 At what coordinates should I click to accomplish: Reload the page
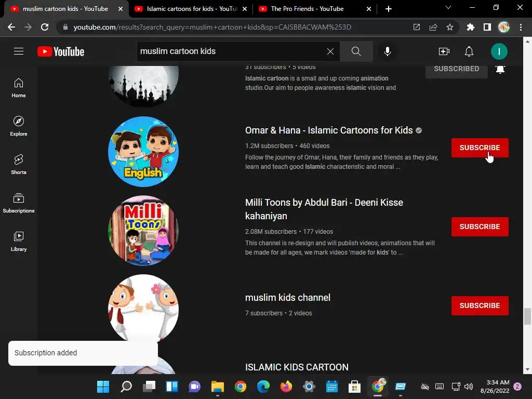pyautogui.click(x=45, y=27)
